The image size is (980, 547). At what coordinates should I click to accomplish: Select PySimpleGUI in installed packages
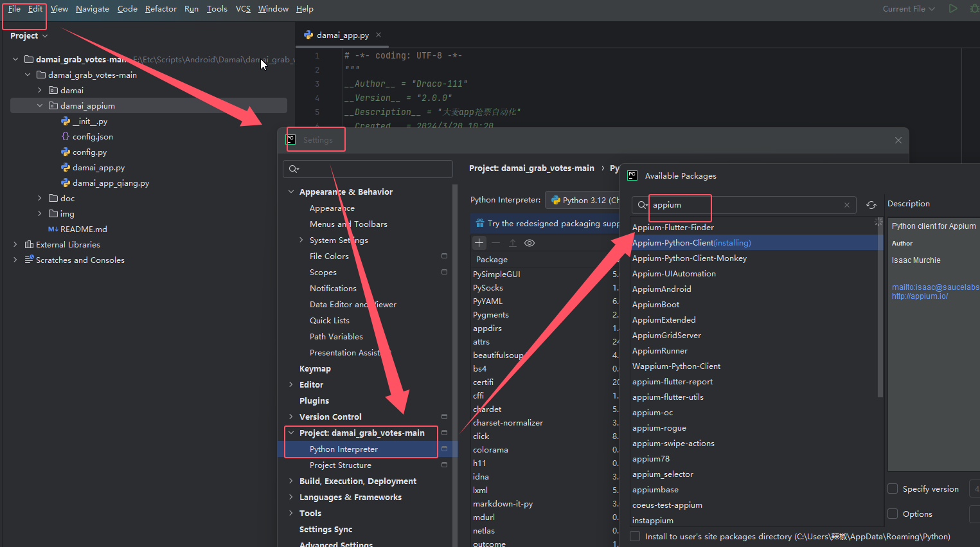point(497,274)
